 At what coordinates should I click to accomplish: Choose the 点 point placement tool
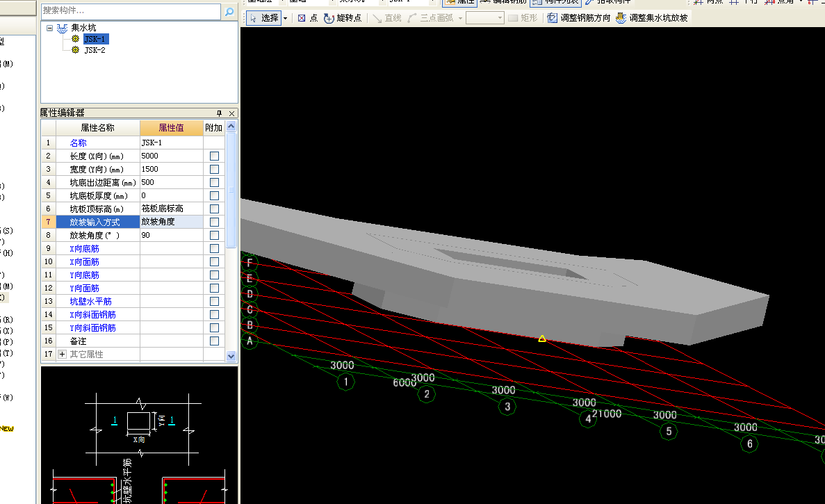click(x=308, y=18)
